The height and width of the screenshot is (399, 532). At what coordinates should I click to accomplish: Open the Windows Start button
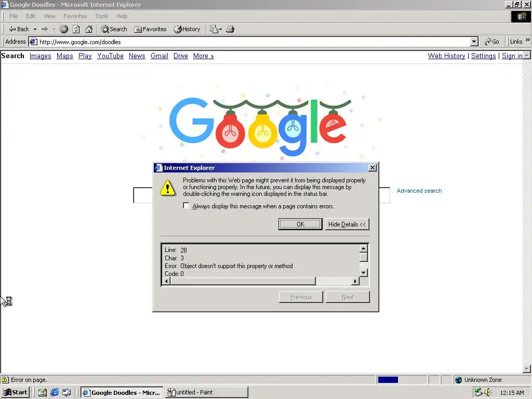pyautogui.click(x=15, y=392)
